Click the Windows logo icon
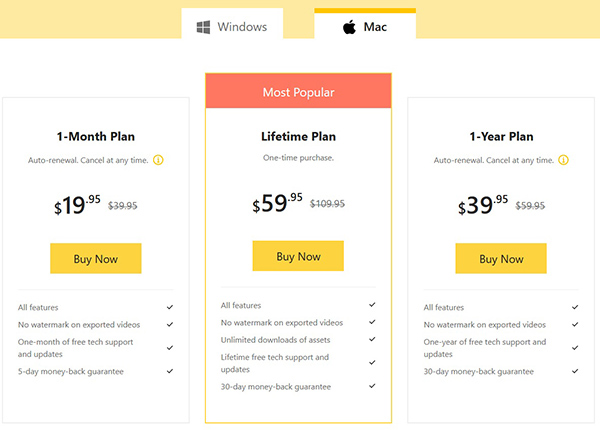Viewport: 600px width, 430px height. [203, 27]
